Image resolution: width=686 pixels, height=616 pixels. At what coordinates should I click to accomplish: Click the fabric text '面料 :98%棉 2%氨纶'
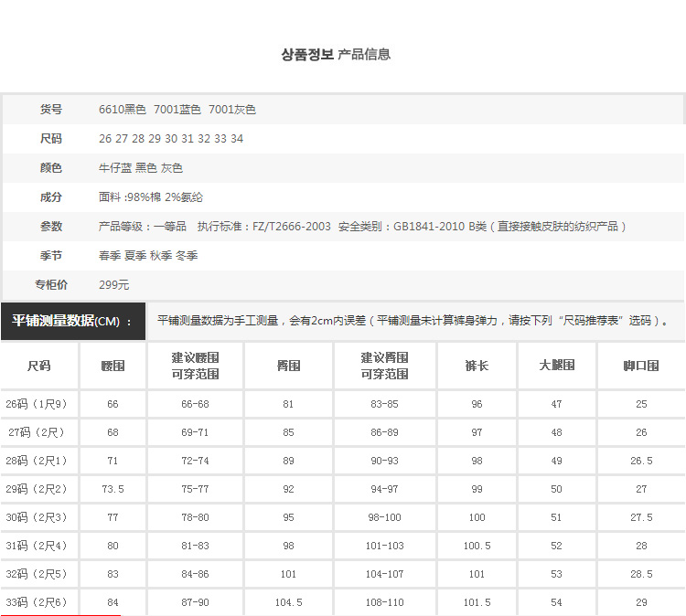click(151, 197)
